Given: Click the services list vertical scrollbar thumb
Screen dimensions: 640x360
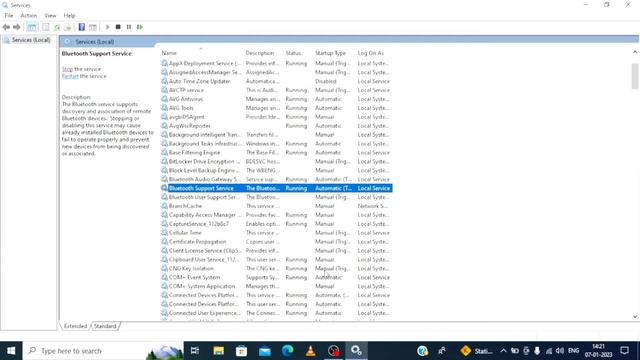Looking at the screenshot, I should pos(635,76).
